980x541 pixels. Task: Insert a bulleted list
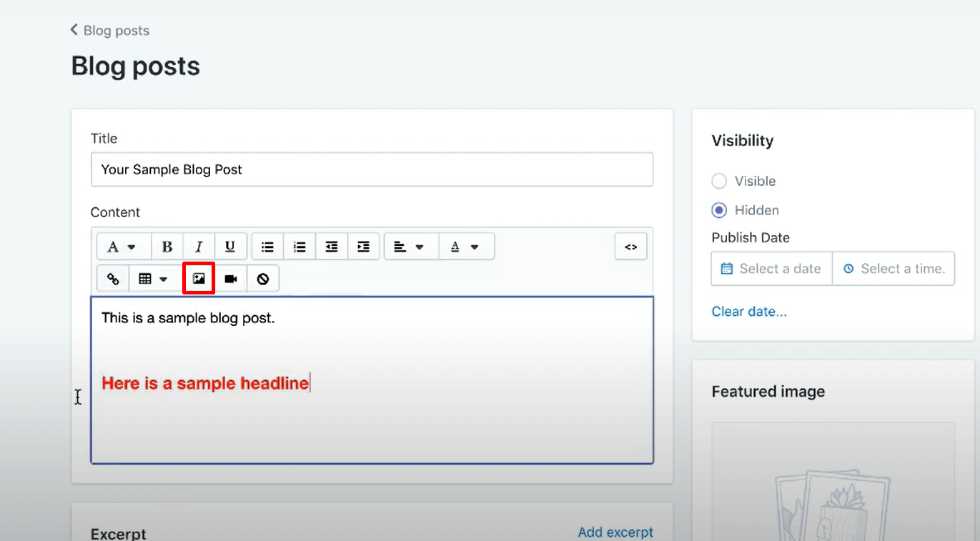[267, 247]
